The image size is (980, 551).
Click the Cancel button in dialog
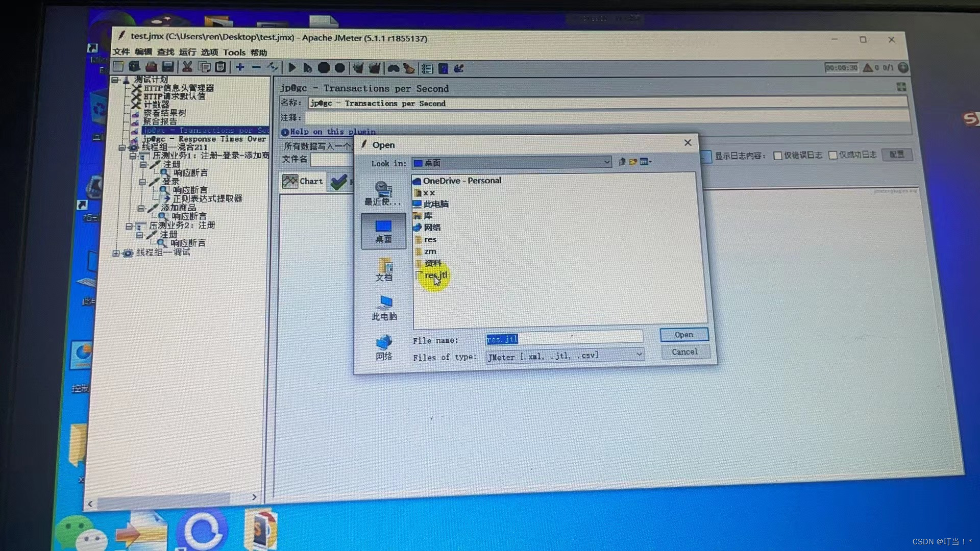pos(684,351)
